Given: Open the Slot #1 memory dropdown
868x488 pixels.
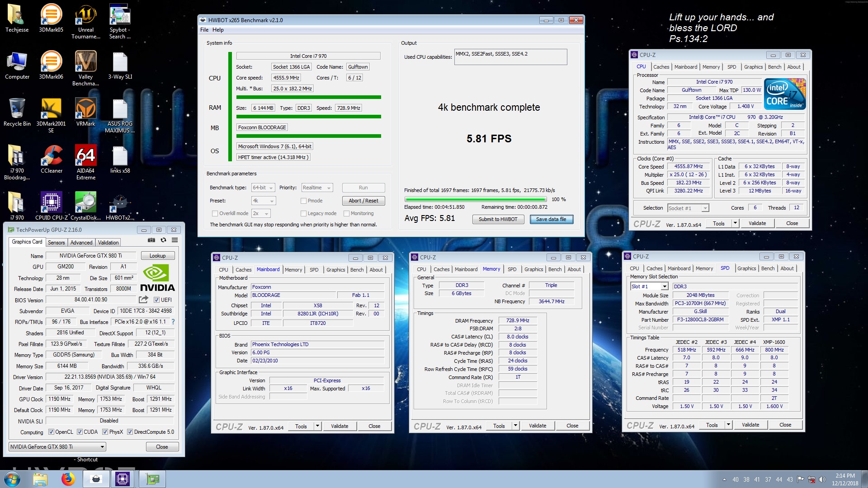Looking at the screenshot, I should (649, 286).
